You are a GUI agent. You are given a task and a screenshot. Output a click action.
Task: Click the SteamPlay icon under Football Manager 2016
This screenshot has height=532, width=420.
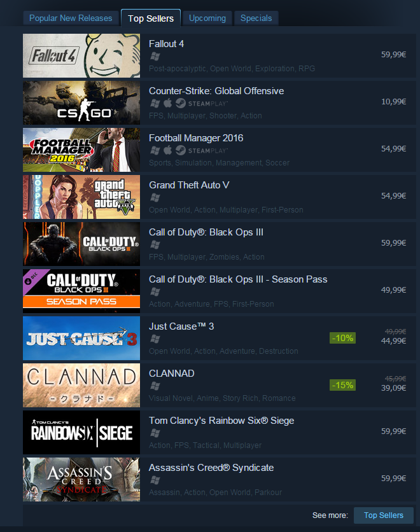coord(202,150)
